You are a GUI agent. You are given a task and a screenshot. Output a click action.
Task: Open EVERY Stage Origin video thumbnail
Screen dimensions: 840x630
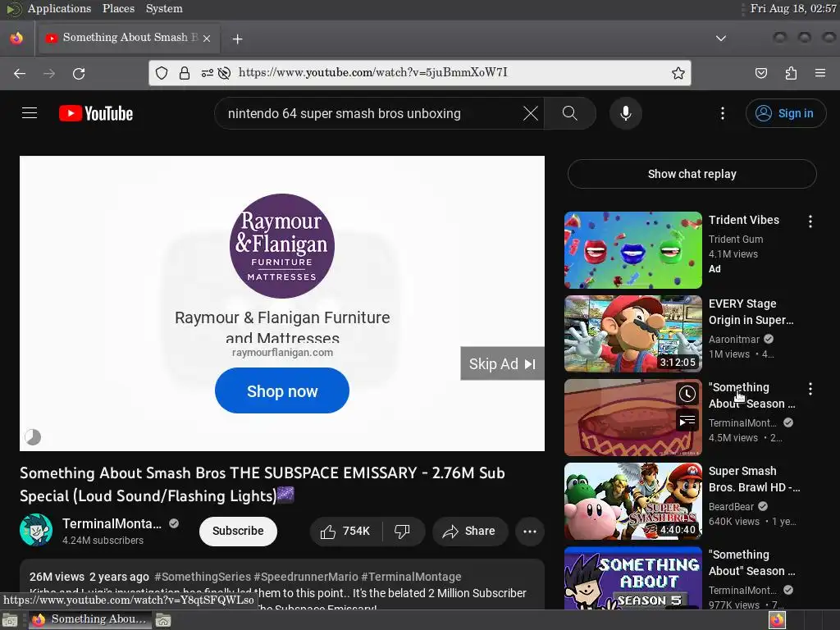(632, 334)
